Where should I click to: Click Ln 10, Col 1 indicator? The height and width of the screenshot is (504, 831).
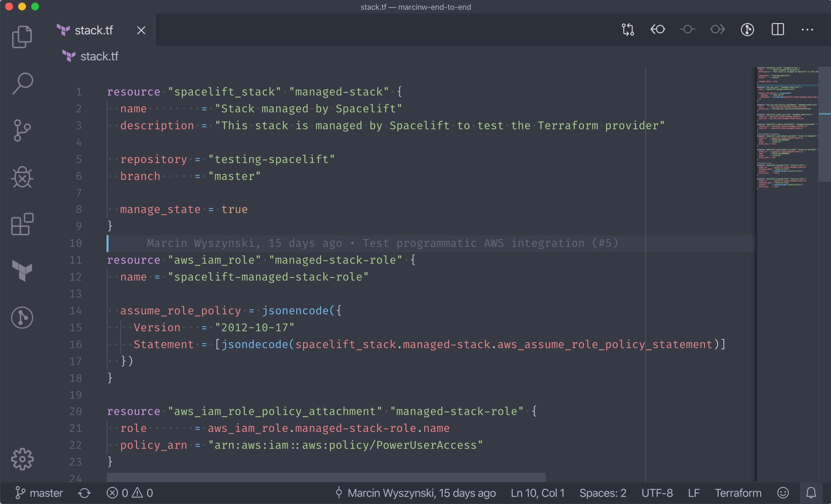point(538,493)
